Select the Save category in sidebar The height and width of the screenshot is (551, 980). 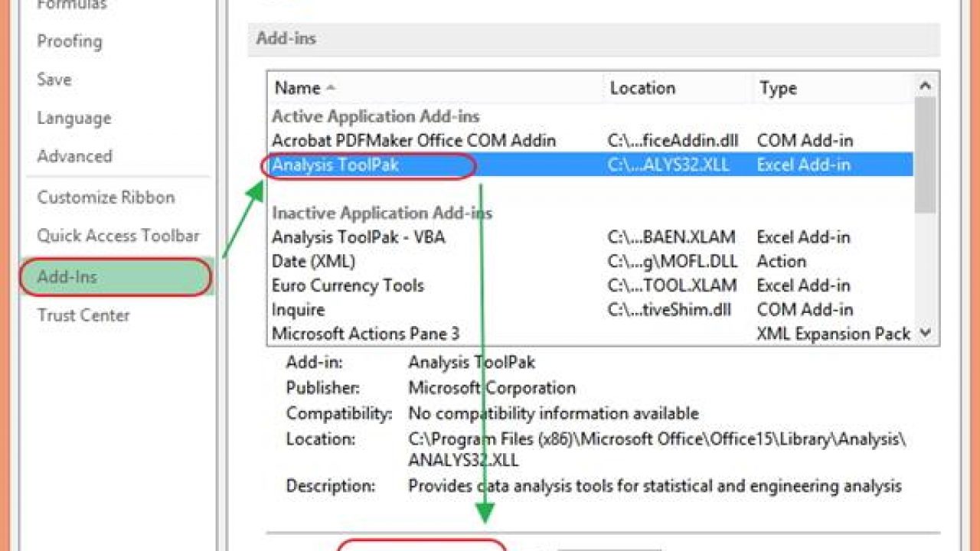click(x=54, y=80)
